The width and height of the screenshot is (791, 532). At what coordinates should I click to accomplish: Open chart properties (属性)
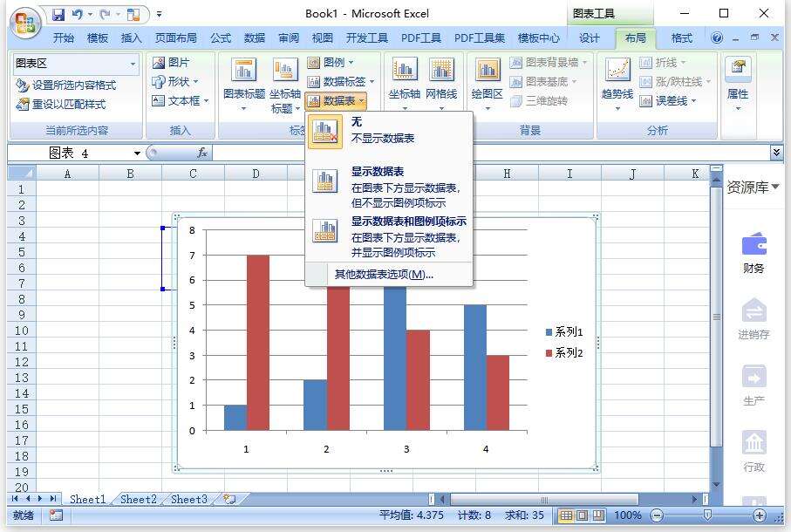click(x=738, y=84)
